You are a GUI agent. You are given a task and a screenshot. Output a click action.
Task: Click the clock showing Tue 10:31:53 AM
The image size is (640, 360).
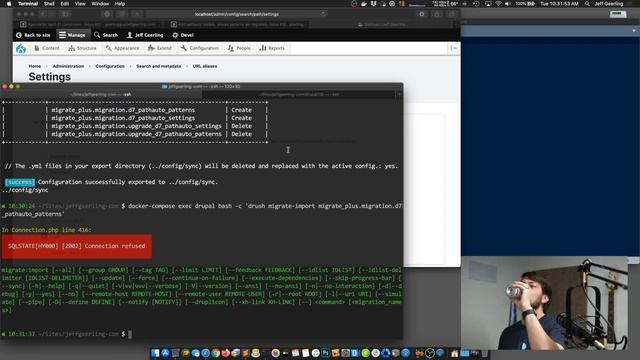[559, 4]
